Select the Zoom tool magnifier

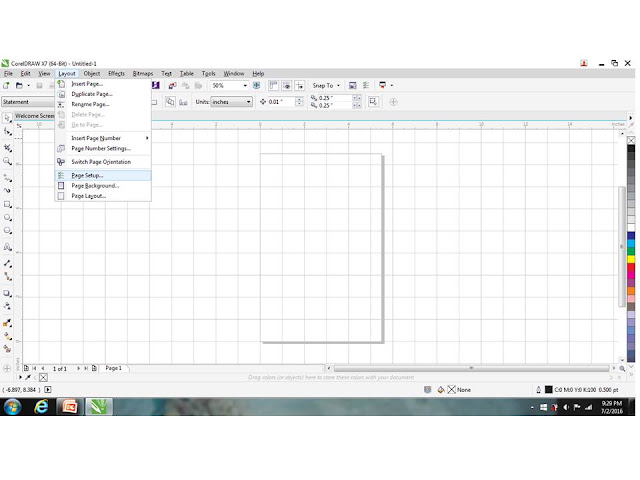pos(7,161)
